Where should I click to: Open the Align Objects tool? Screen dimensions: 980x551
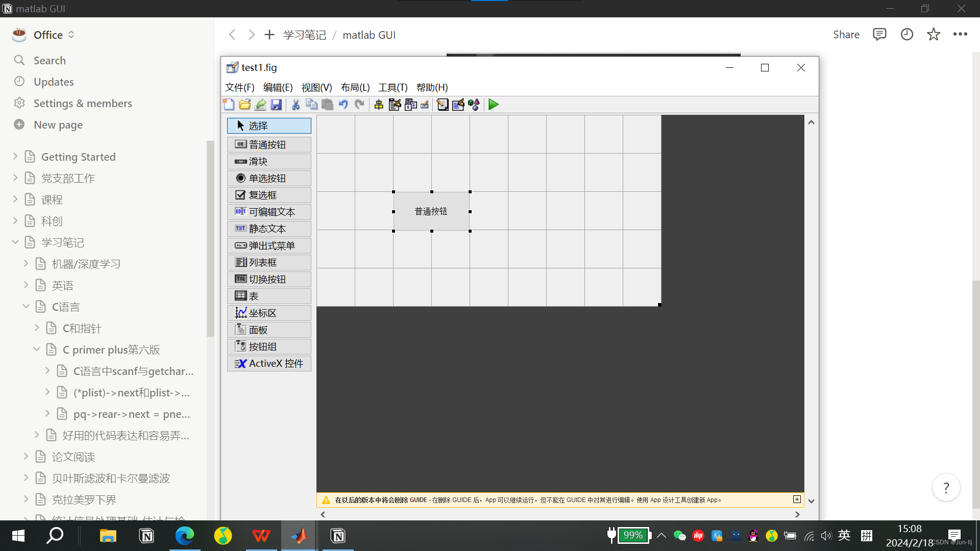click(x=379, y=105)
